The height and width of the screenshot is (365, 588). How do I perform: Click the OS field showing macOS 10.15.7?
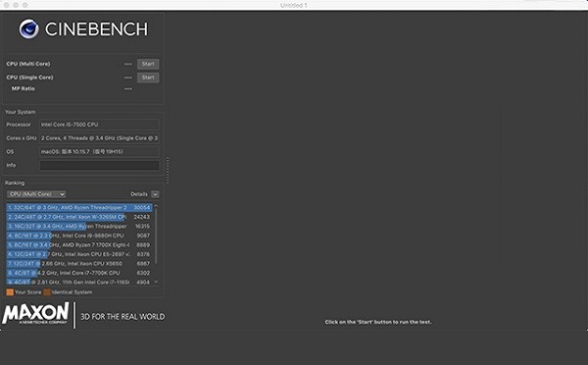[99, 152]
